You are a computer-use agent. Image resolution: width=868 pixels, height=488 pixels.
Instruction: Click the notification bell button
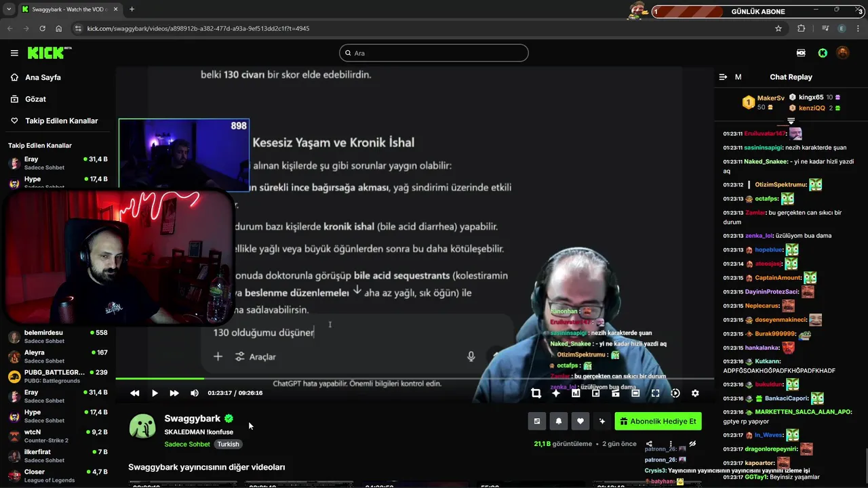click(x=559, y=421)
